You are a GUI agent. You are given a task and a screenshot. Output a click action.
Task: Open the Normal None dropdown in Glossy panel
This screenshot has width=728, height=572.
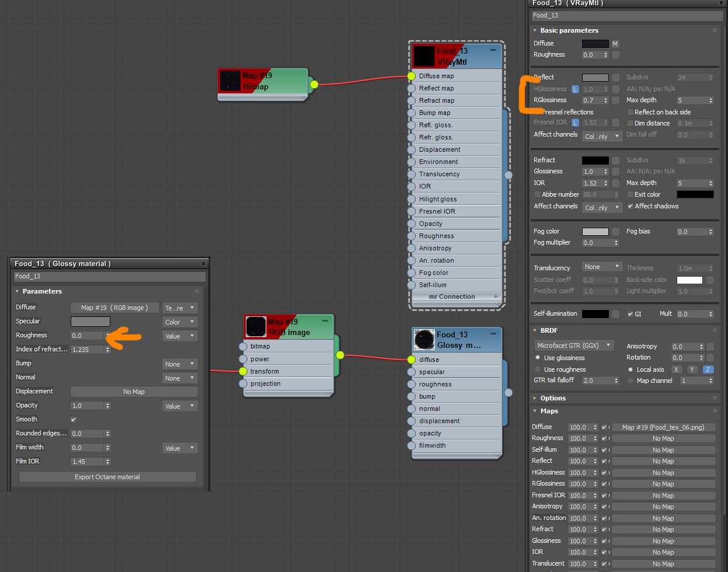click(180, 378)
